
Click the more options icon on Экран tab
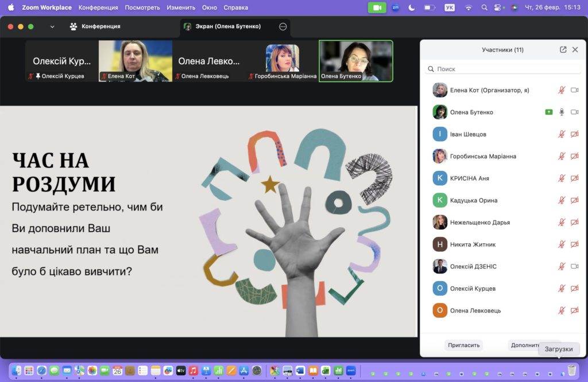[283, 26]
